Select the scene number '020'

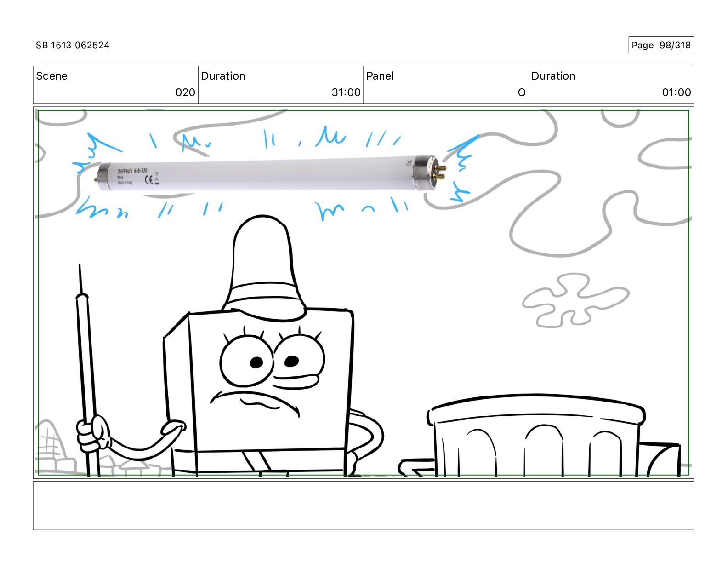(185, 92)
